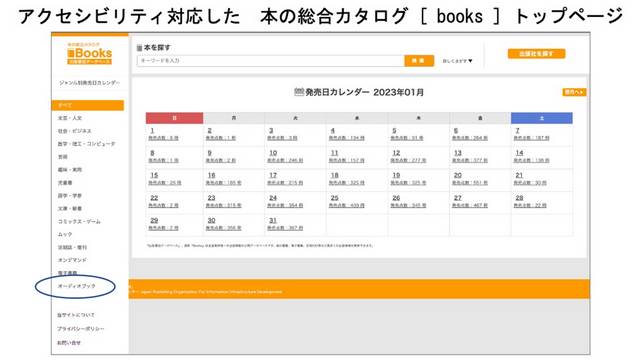Click calendar date 31 link
Screen dimensions: 640x360
(273, 220)
